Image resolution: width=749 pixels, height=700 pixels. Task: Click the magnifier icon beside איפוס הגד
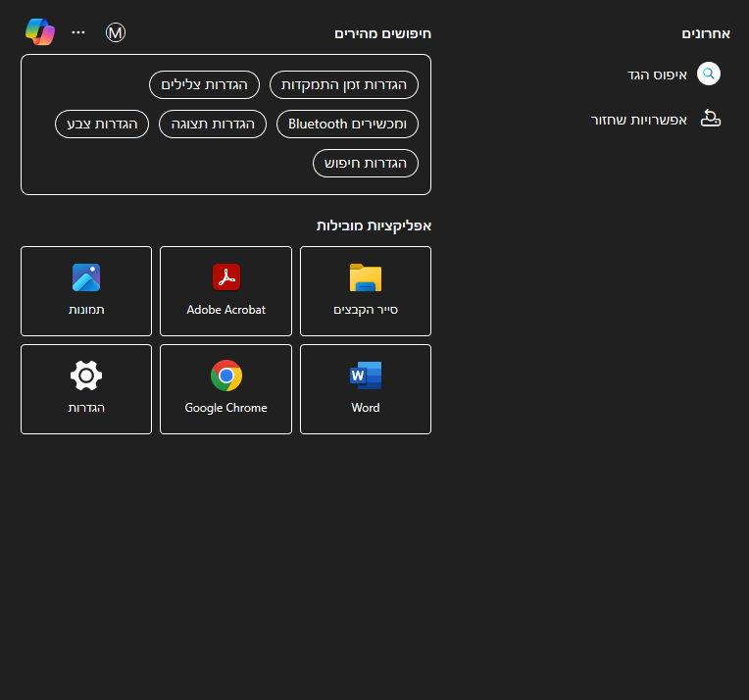709,75
